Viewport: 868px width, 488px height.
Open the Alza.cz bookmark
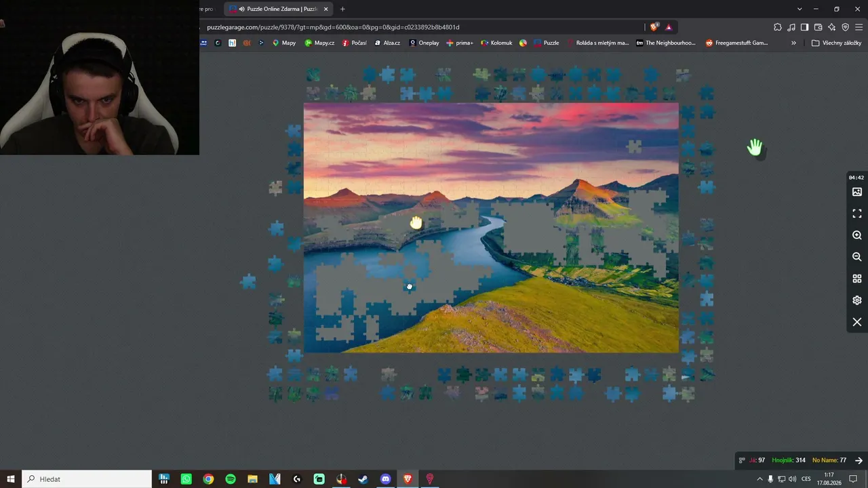387,43
